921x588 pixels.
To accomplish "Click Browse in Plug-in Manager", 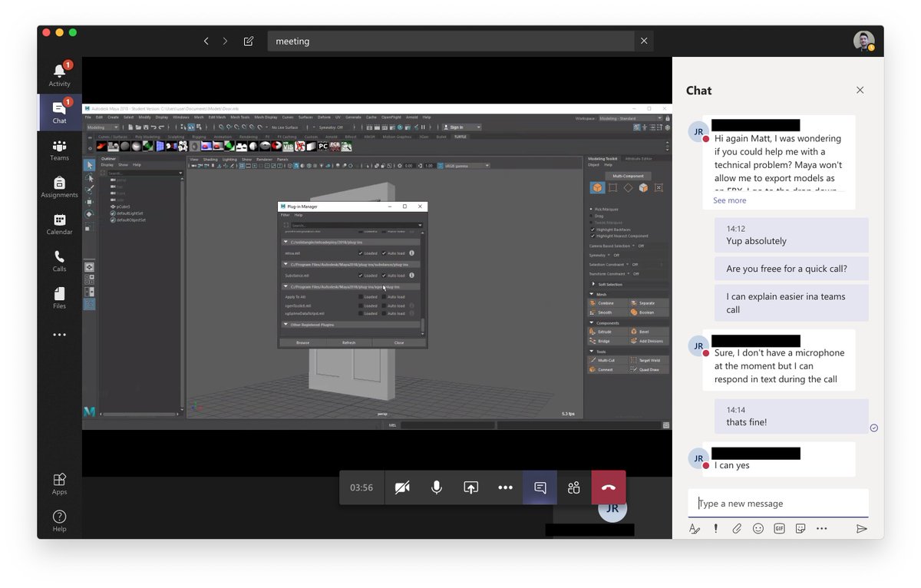I will coord(302,342).
